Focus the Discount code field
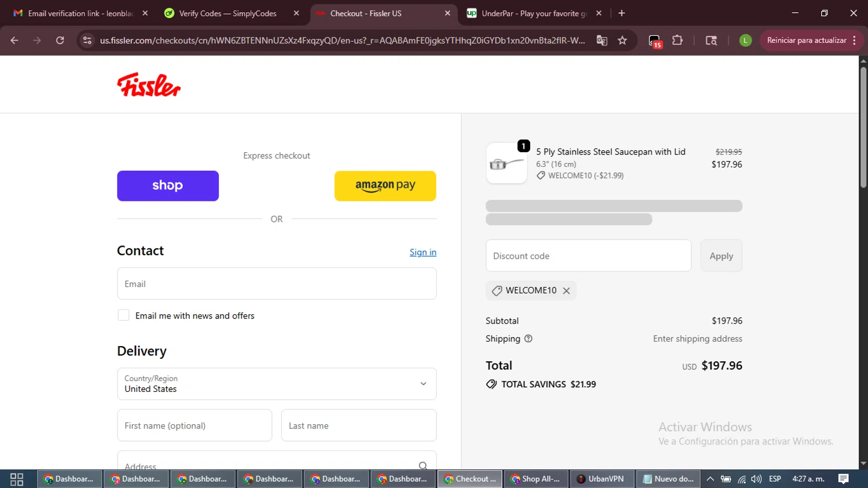This screenshot has height=488, width=868. click(x=589, y=256)
